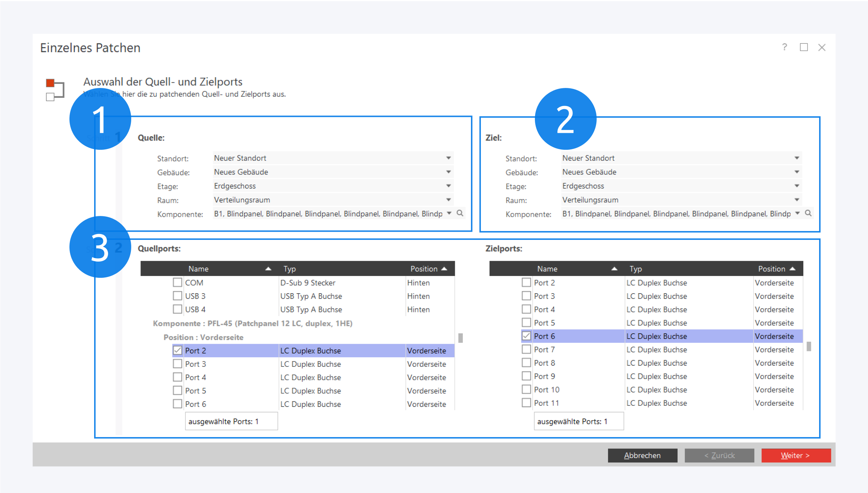Click the Quellports list scrollbar thumb
Screen dimensions: 868x493
tap(460, 338)
